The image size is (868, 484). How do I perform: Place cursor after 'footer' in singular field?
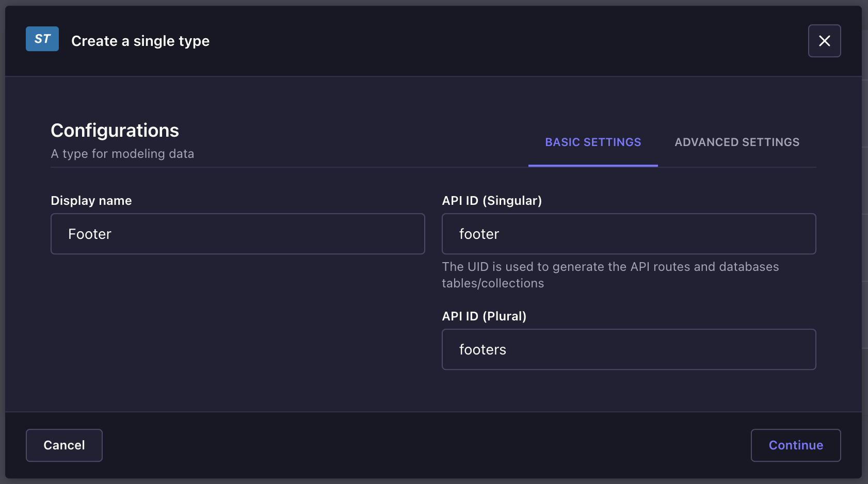[x=501, y=234]
